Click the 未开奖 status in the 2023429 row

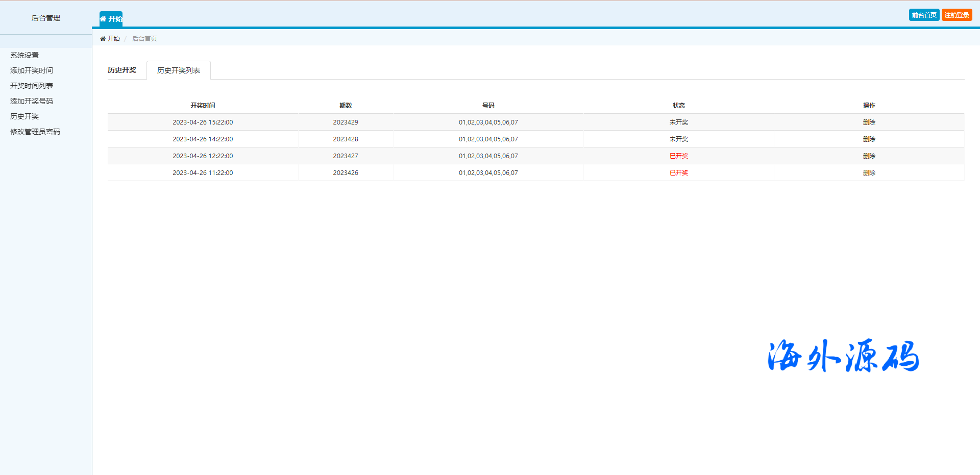tap(678, 122)
